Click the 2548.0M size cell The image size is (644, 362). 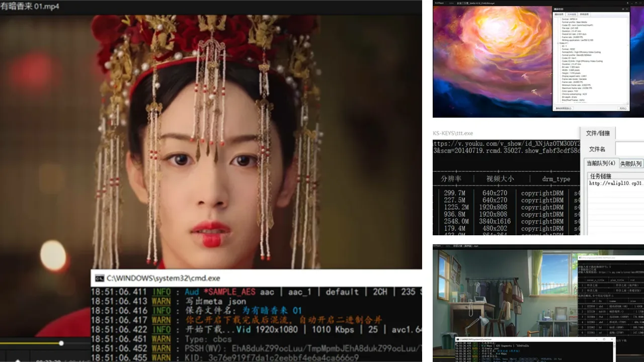coord(457,221)
